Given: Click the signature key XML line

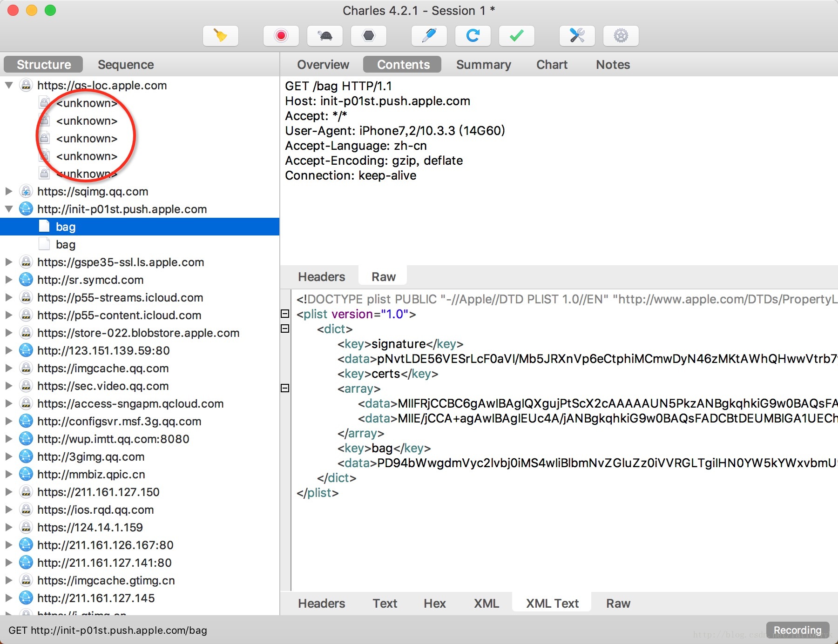Looking at the screenshot, I should point(400,344).
